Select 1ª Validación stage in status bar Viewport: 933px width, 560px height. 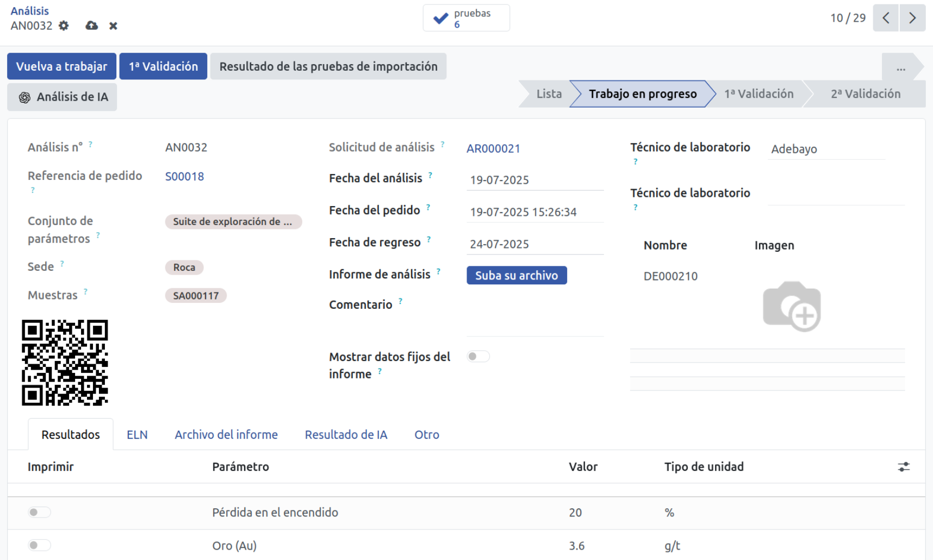click(x=758, y=94)
